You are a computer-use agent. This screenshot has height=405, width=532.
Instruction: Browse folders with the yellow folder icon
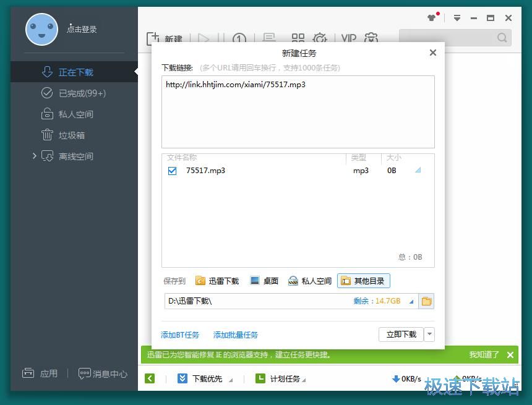[x=426, y=301]
